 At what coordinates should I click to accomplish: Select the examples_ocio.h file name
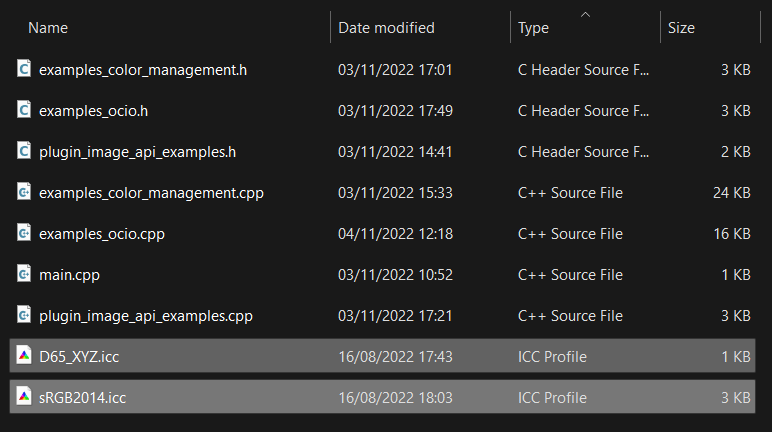[93, 111]
